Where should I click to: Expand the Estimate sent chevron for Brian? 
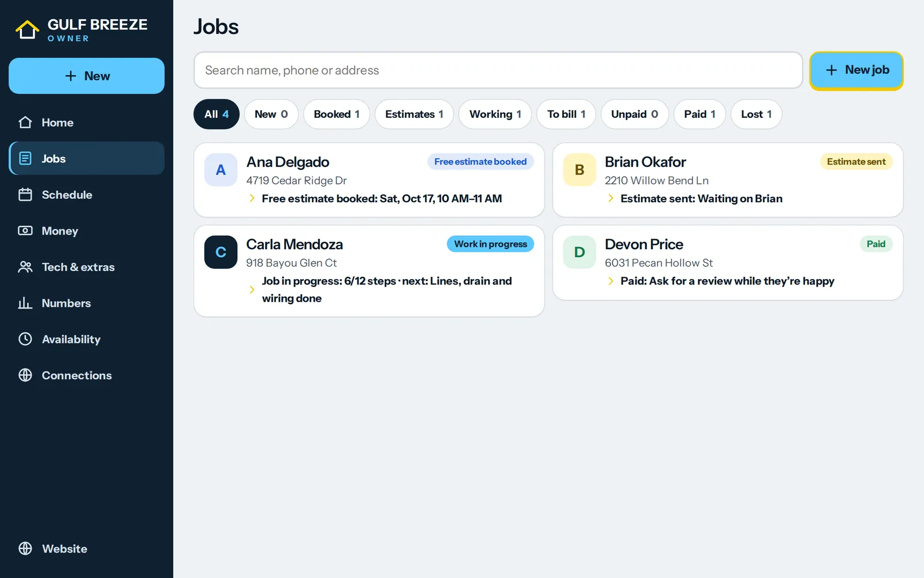point(610,198)
